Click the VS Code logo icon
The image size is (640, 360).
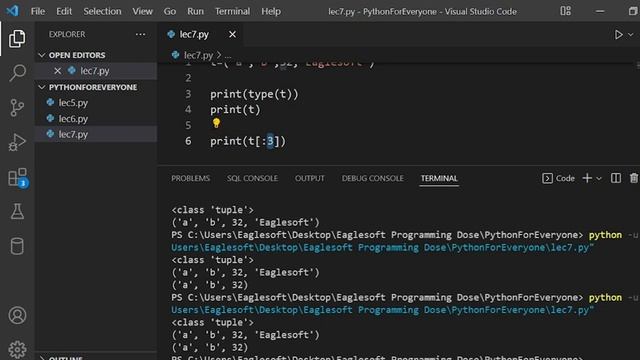(12, 11)
